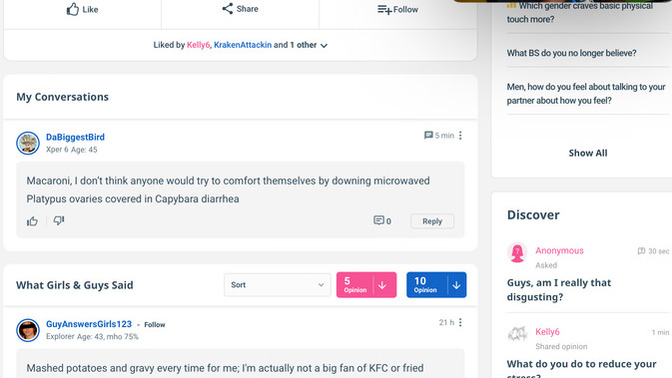The width and height of the screenshot is (672, 378).
Task: Jump to 5 girl opinions
Action: 355,285
